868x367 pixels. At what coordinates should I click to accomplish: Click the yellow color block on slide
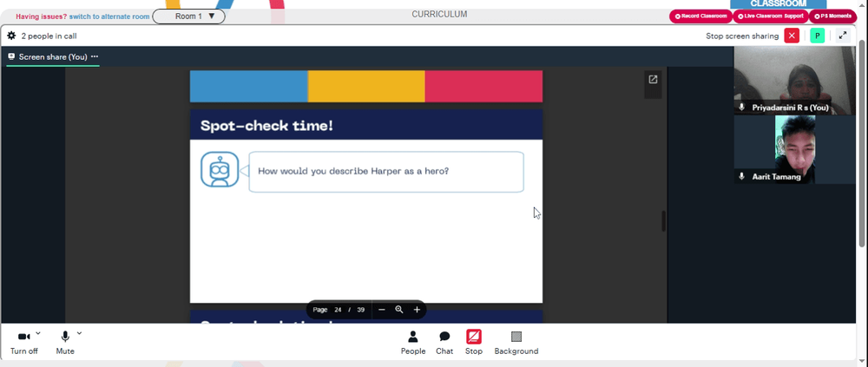point(366,87)
